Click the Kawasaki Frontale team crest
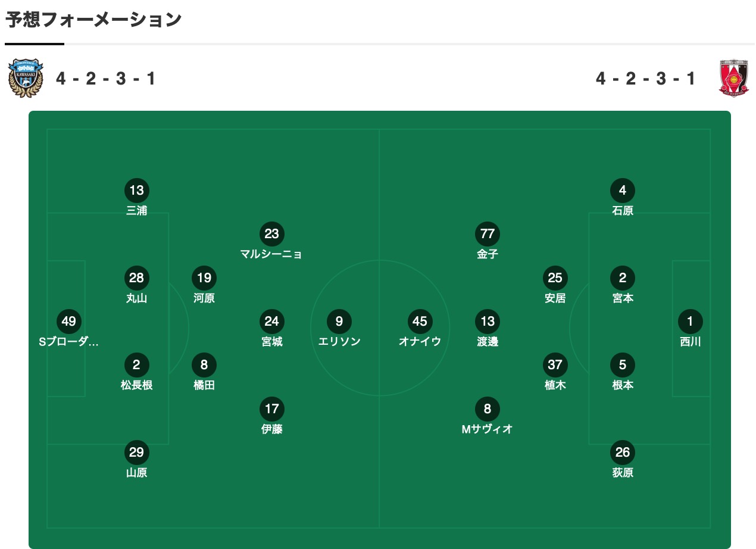 click(x=26, y=78)
